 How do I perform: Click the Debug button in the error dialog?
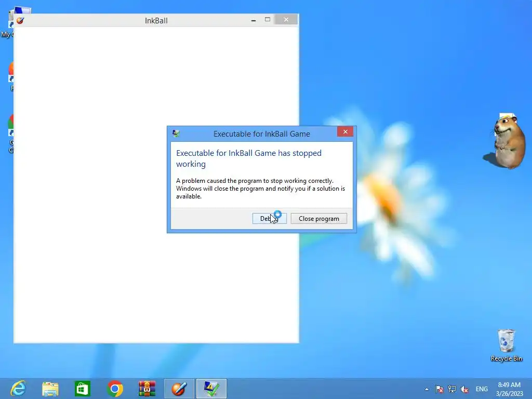tap(270, 219)
